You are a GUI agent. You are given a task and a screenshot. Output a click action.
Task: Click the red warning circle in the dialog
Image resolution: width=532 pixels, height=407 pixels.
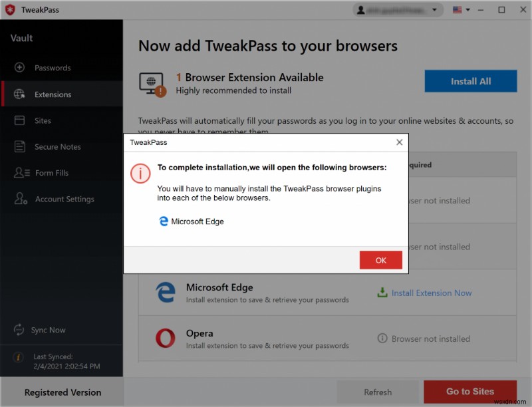pyautogui.click(x=140, y=174)
